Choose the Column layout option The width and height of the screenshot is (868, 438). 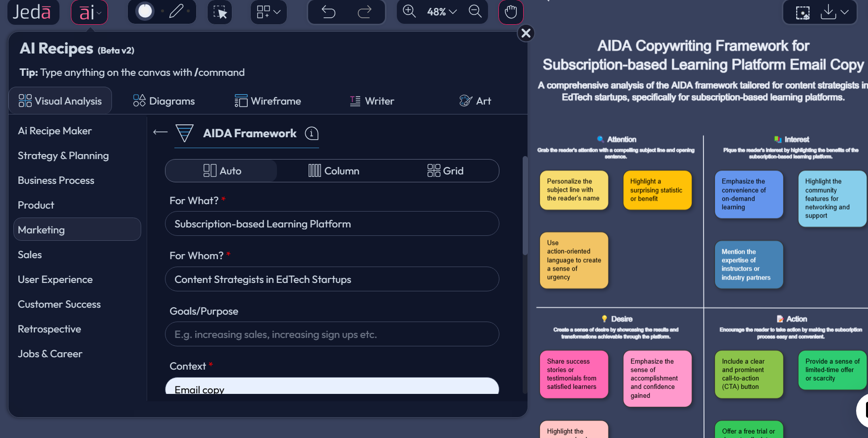[333, 170]
